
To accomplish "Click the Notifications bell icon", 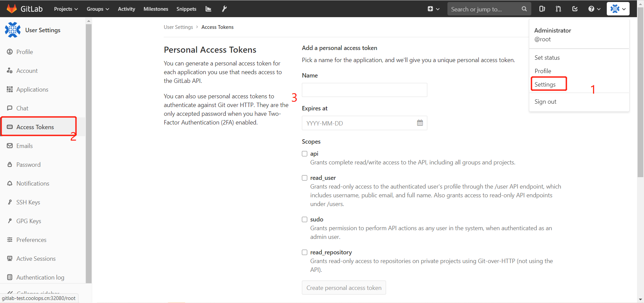I will tap(10, 183).
